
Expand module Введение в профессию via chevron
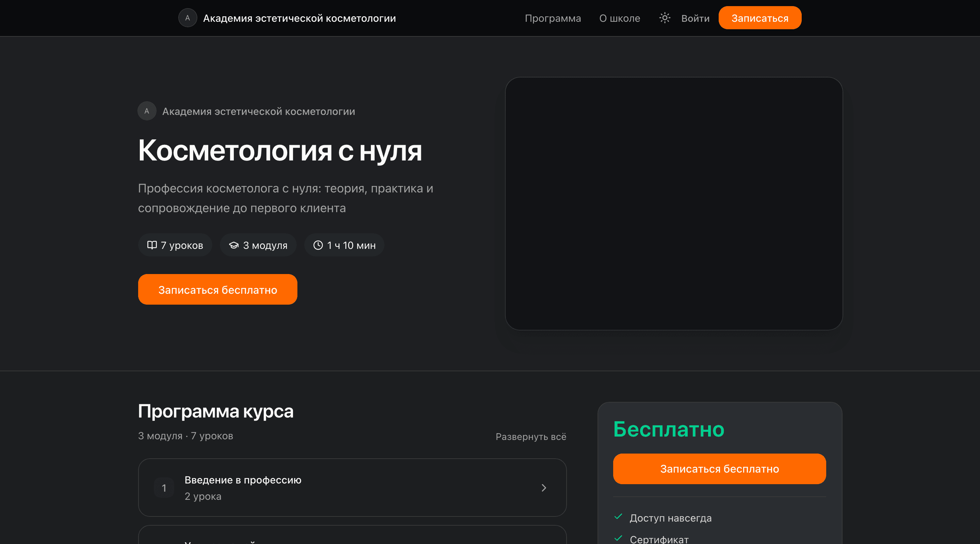pyautogui.click(x=544, y=488)
